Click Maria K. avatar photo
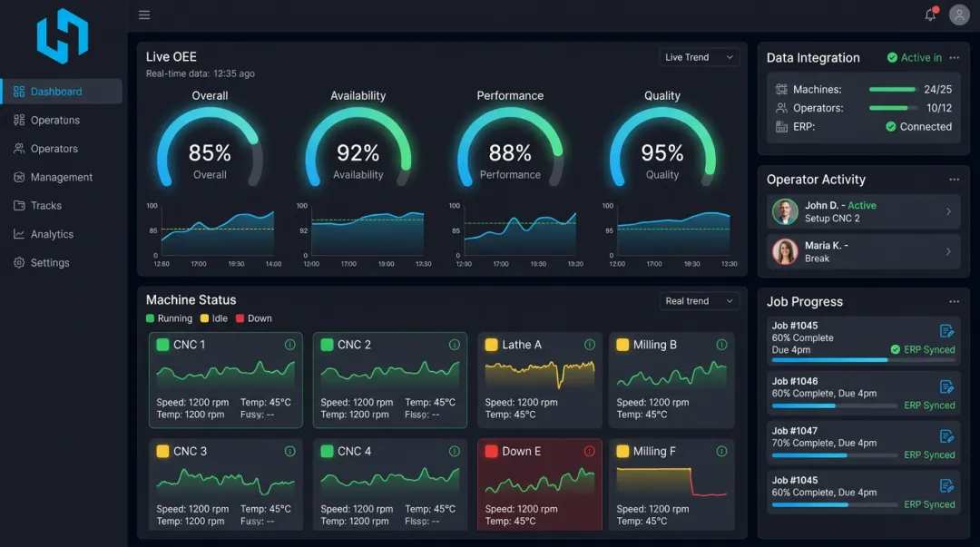980x547 pixels. point(785,251)
